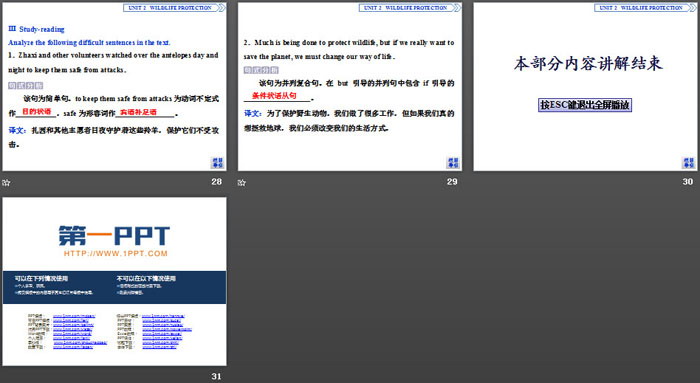Select slide 31 thumbnail with 第一PPT logo
This screenshot has width=700, height=383.
(114, 282)
